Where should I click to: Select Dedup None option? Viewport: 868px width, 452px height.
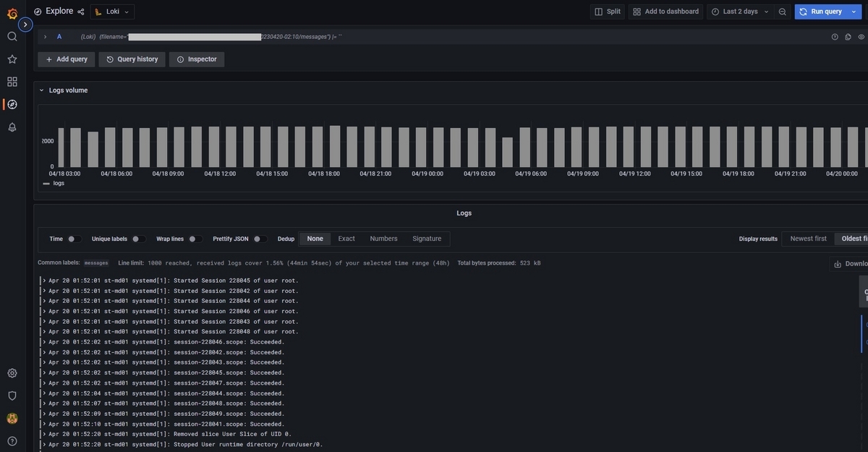315,239
